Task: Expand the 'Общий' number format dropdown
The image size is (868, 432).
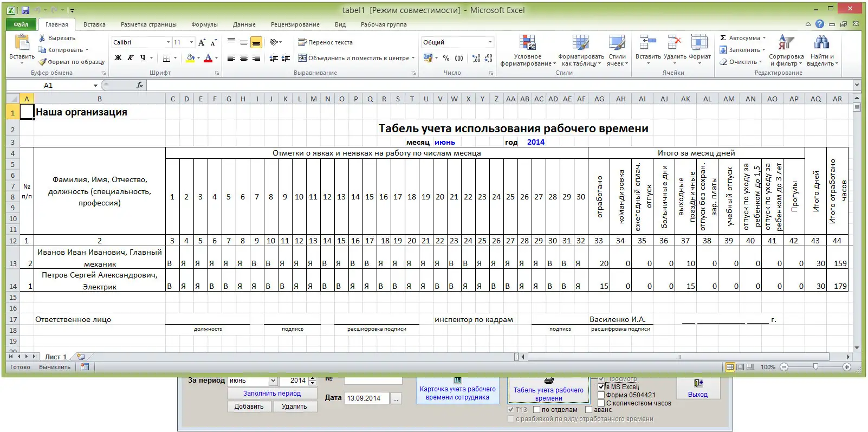Action: pyautogui.click(x=490, y=42)
